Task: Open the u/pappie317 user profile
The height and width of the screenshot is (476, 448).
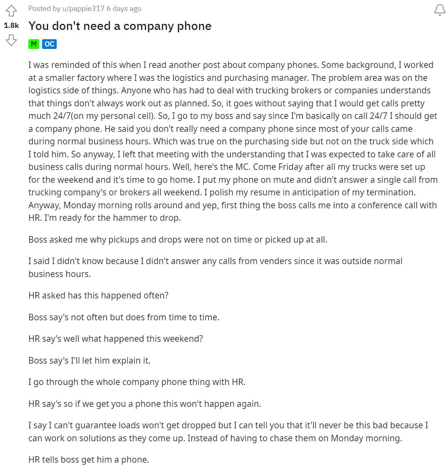Action: tap(83, 8)
